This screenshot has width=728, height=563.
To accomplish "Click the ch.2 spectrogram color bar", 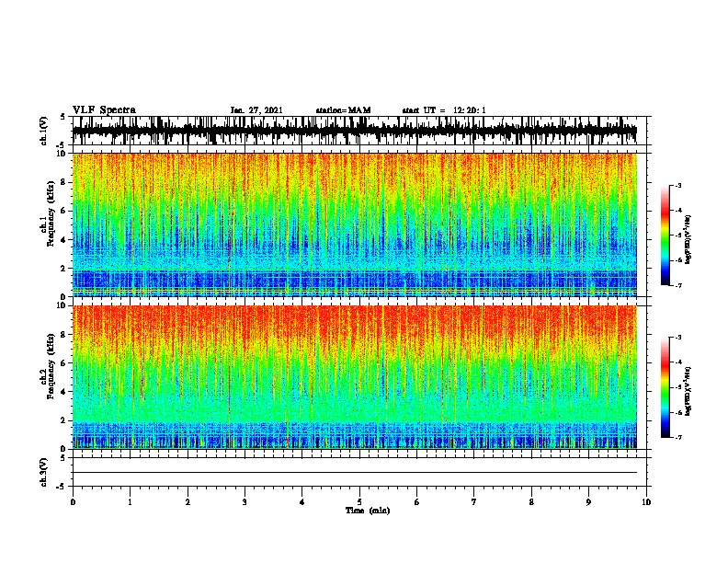I will point(665,387).
